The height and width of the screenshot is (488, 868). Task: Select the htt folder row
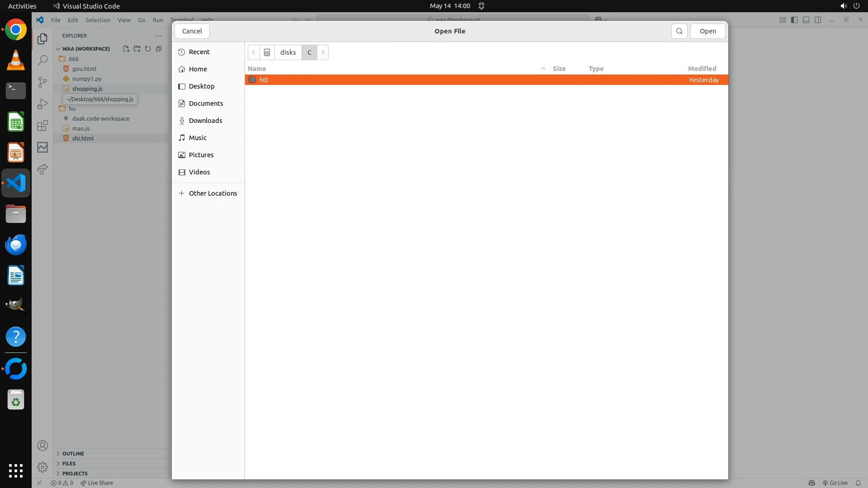coord(264,80)
